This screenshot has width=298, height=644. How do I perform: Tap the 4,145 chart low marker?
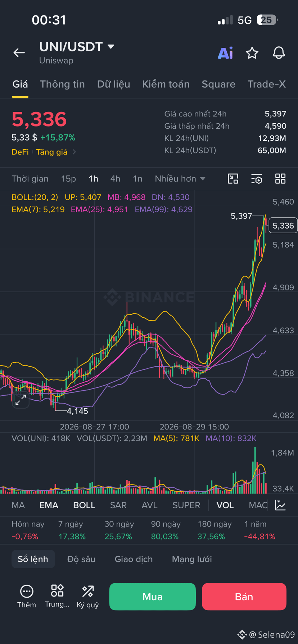[77, 411]
